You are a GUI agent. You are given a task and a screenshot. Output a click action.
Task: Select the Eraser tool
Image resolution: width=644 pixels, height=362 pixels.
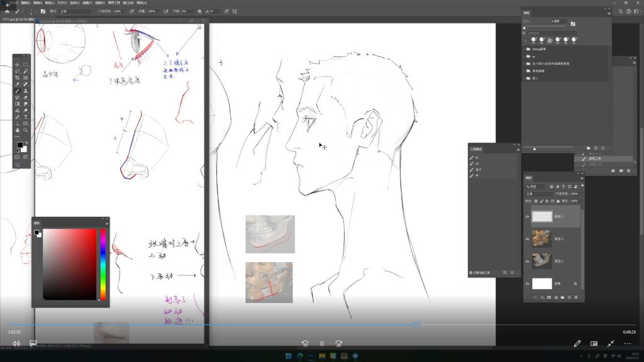tap(25, 97)
